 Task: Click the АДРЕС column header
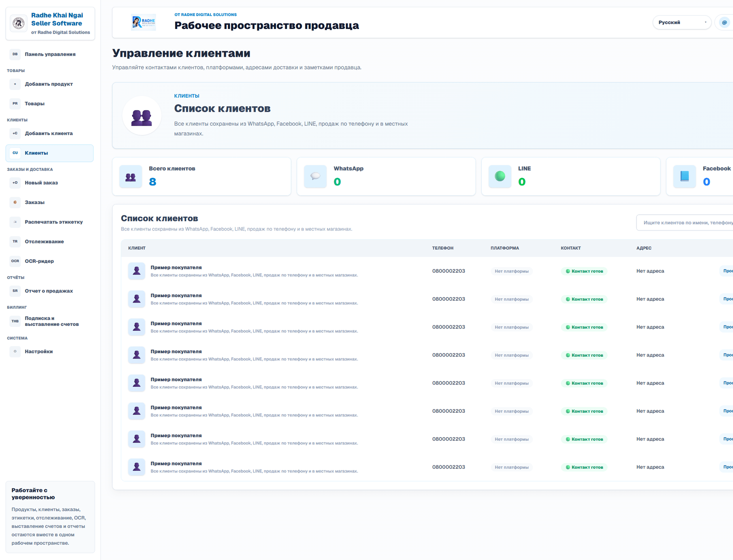[x=644, y=248]
